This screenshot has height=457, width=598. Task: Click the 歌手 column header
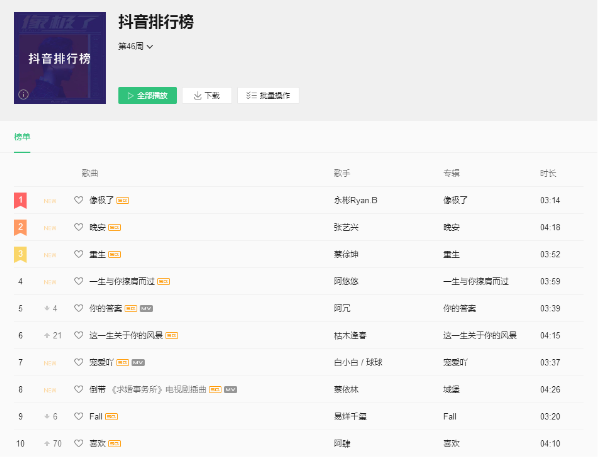342,173
